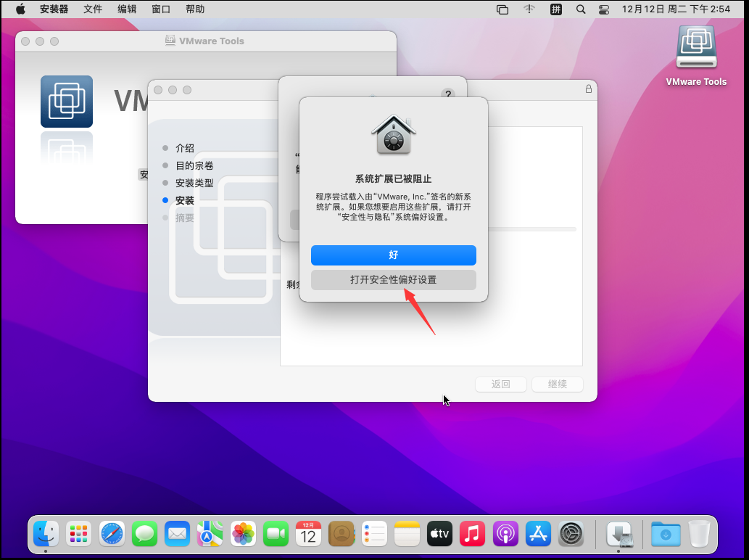This screenshot has width=749, height=560.
Task: Open Photos from the Dock
Action: click(243, 533)
